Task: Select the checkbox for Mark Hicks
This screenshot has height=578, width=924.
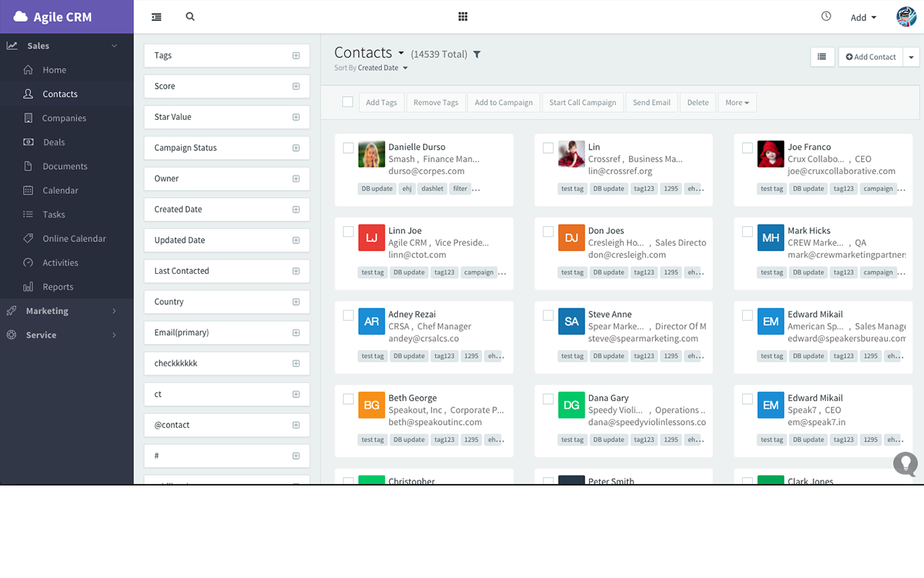Action: [747, 230]
